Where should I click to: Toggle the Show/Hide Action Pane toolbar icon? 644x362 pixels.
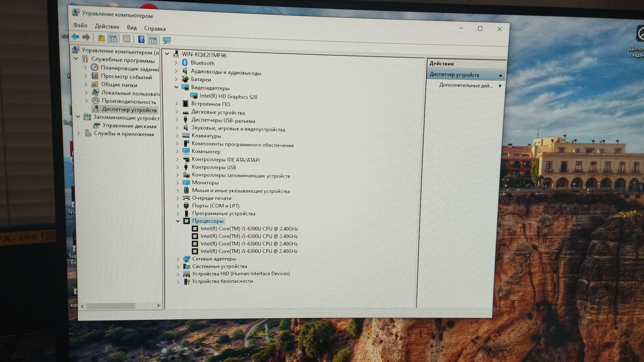153,40
